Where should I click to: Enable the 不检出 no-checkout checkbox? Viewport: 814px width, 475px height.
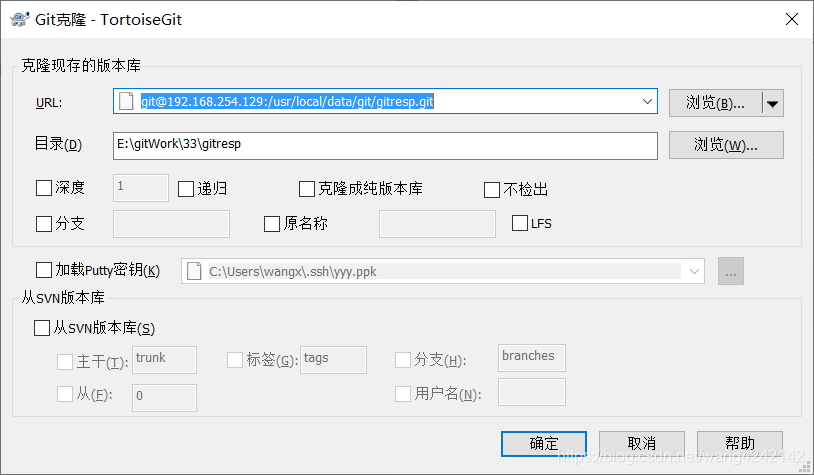click(x=492, y=189)
